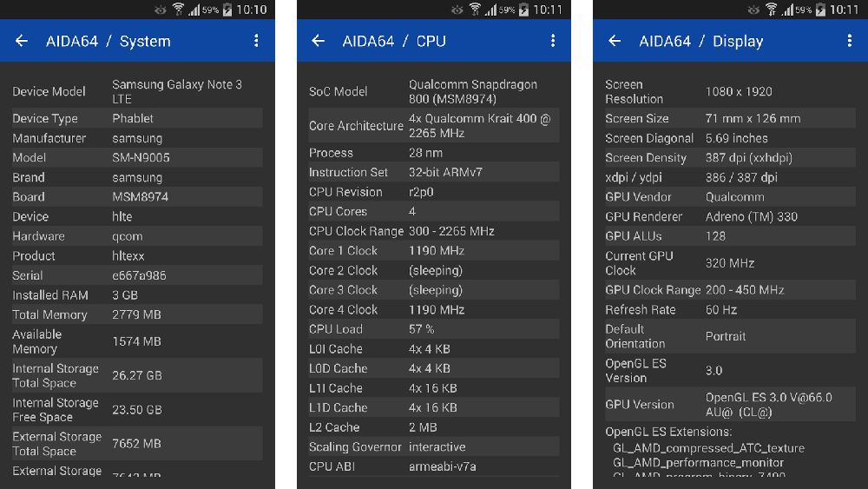The width and height of the screenshot is (868, 489).
Task: Select CPU Cores value '4'
Action: 411,212
